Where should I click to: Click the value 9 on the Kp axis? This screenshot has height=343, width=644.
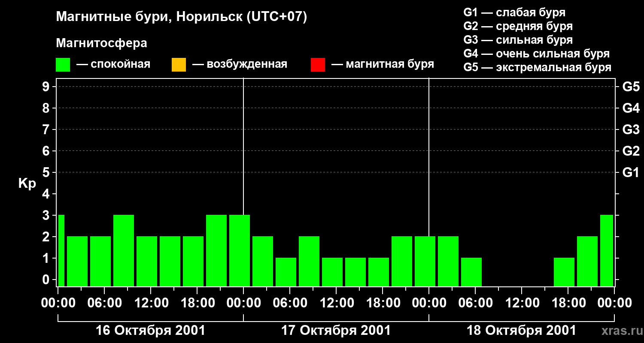coord(47,87)
